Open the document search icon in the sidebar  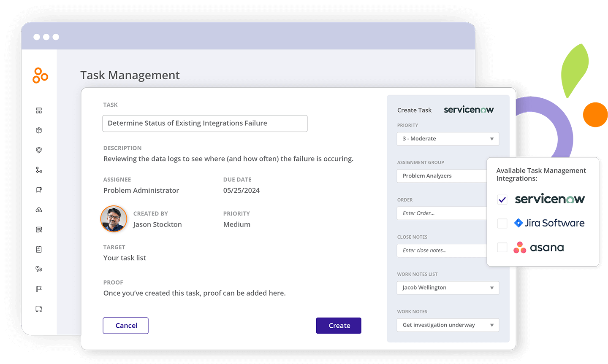[39, 229]
